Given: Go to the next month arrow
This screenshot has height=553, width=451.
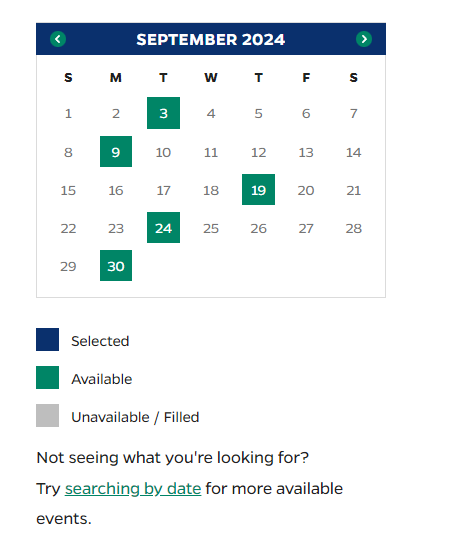Looking at the screenshot, I should tap(364, 39).
